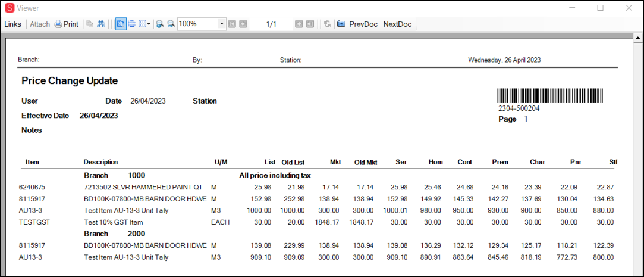Open the zoom level dropdown arrow
Viewport: 644px width, 277px height.
point(222,24)
